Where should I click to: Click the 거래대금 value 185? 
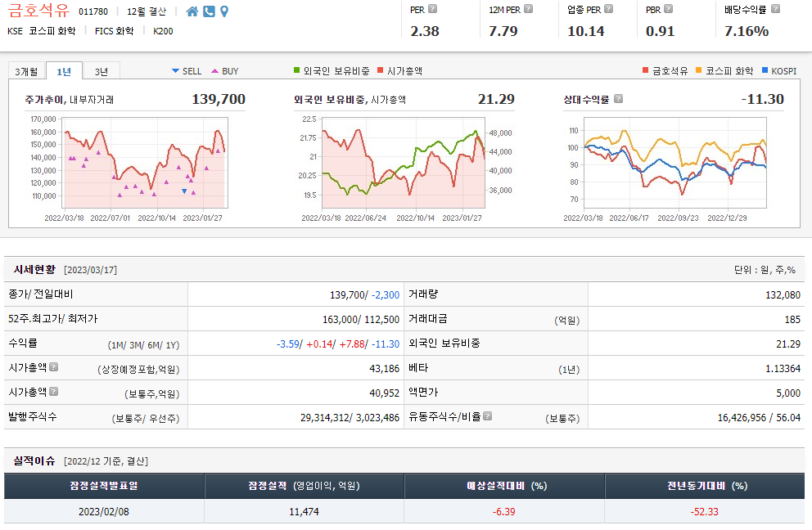[792, 319]
